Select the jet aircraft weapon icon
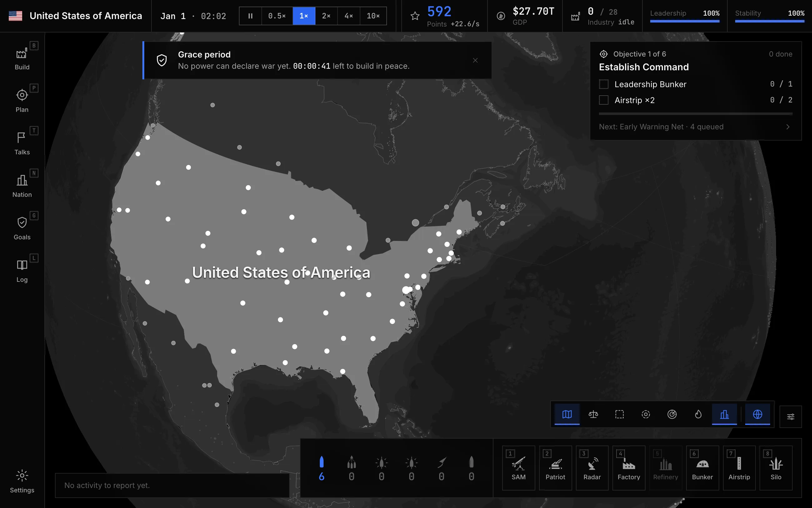The width and height of the screenshot is (812, 508). coord(442,468)
